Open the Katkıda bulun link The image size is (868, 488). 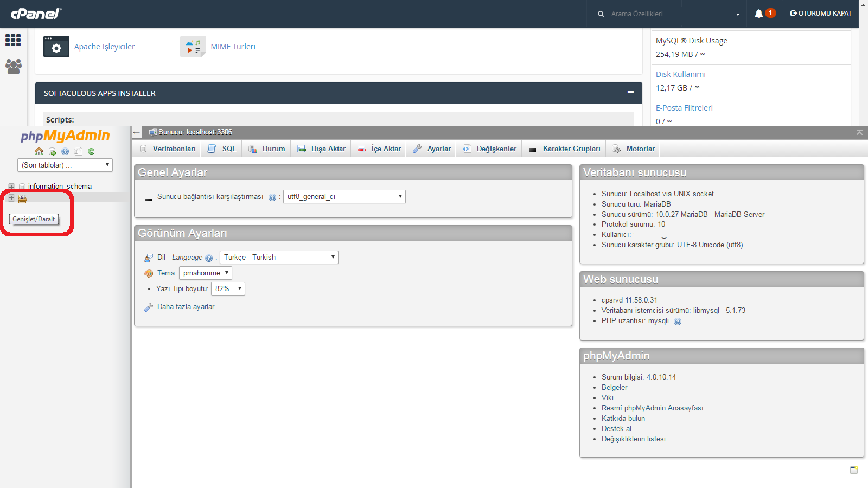point(623,419)
